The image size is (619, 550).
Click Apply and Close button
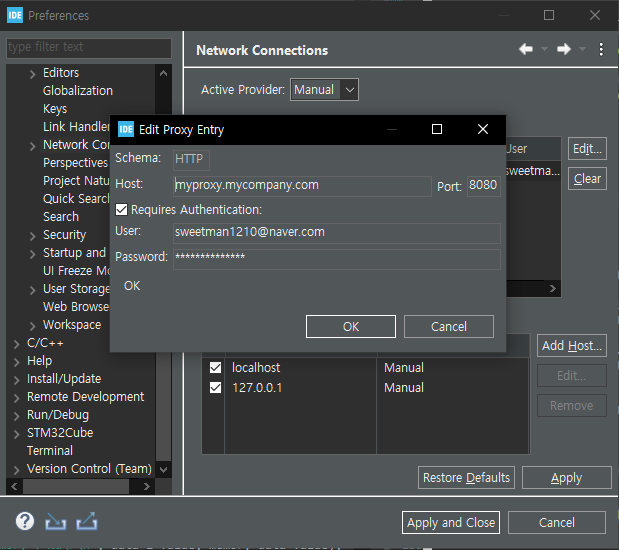click(451, 523)
